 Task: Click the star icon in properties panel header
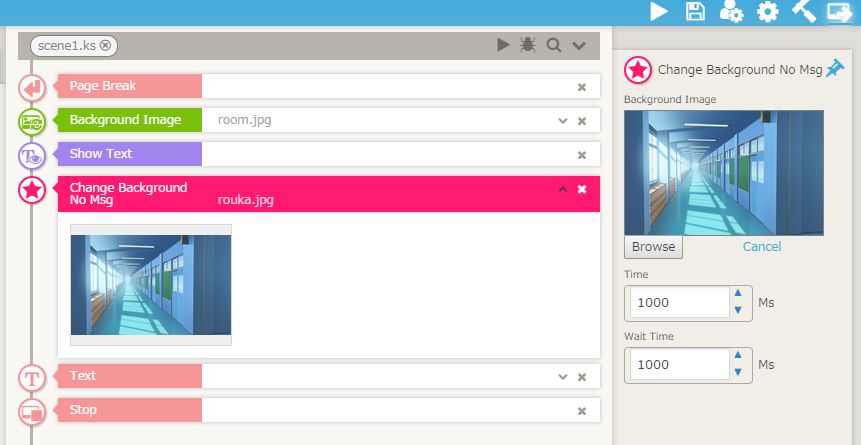point(638,70)
